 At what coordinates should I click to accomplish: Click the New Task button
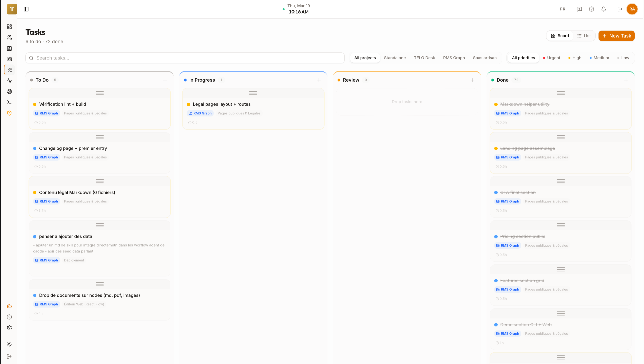(x=616, y=36)
